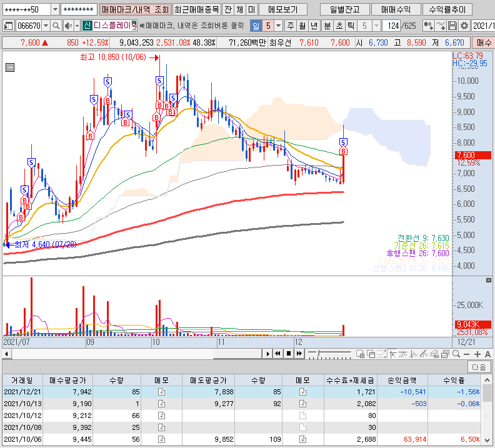Expand the stock code 066670 dropdown arrow
Image resolution: width=495 pixels, height=448 pixels.
tap(46, 26)
